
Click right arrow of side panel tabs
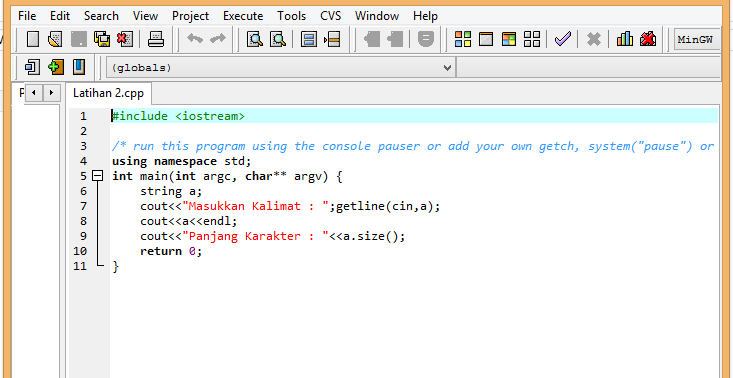click(x=51, y=93)
